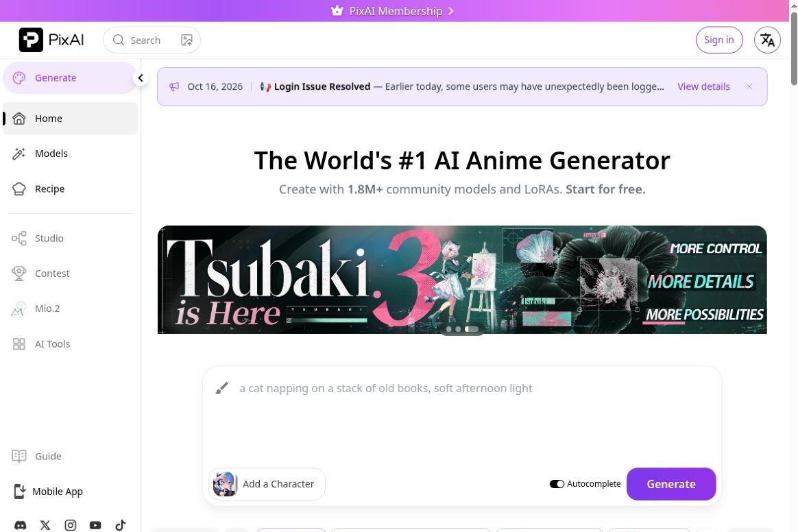Click the PixAI logo icon

[31, 40]
